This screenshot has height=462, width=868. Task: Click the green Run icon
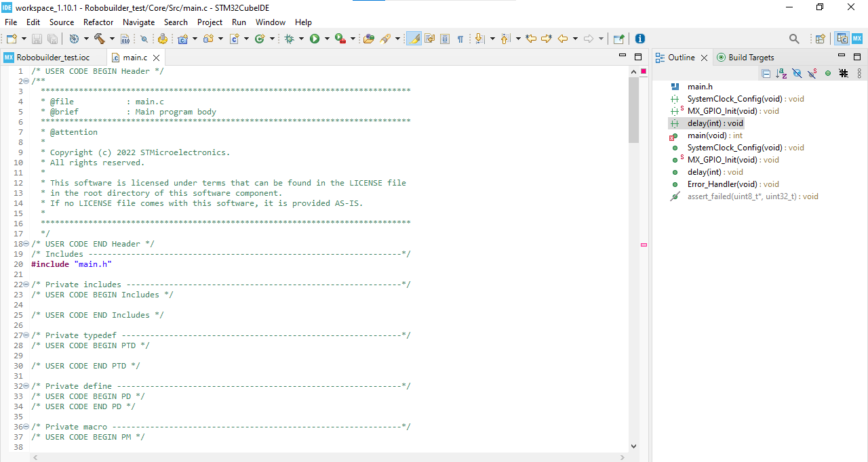click(x=315, y=39)
